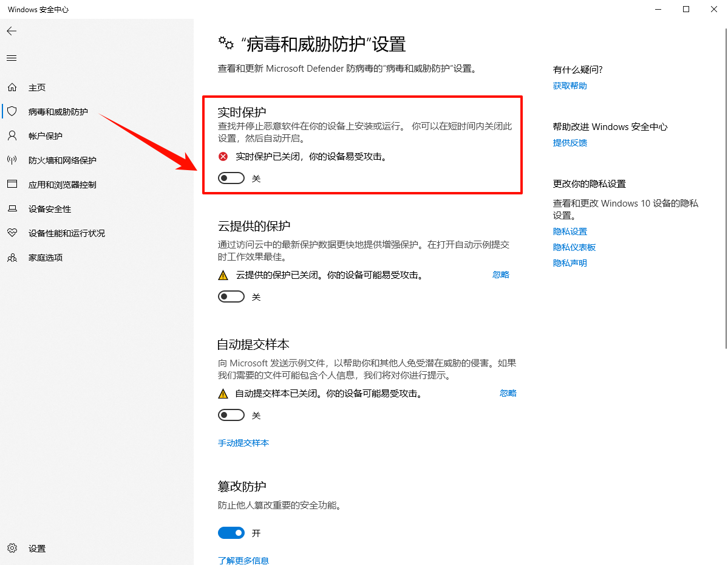This screenshot has height=565, width=728.
Task: Click the back arrow icon
Action: tap(12, 31)
